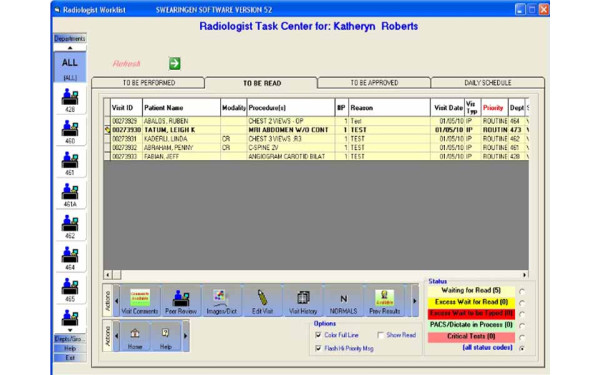Click the Refresh link text
This screenshot has height=375, width=600.
(x=127, y=64)
